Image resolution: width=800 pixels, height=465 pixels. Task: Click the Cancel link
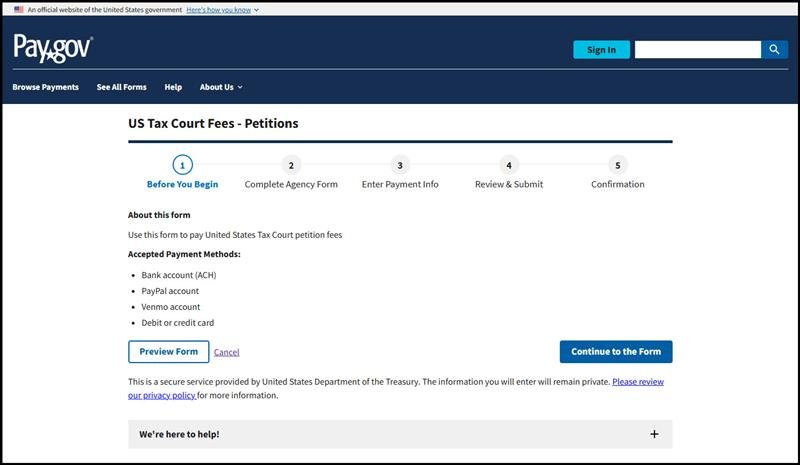pos(227,352)
